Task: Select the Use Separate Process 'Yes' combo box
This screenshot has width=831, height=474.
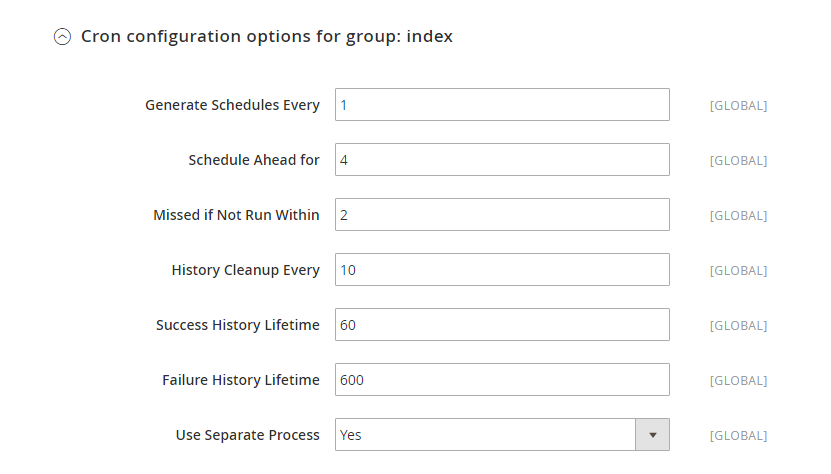Action: coord(502,435)
